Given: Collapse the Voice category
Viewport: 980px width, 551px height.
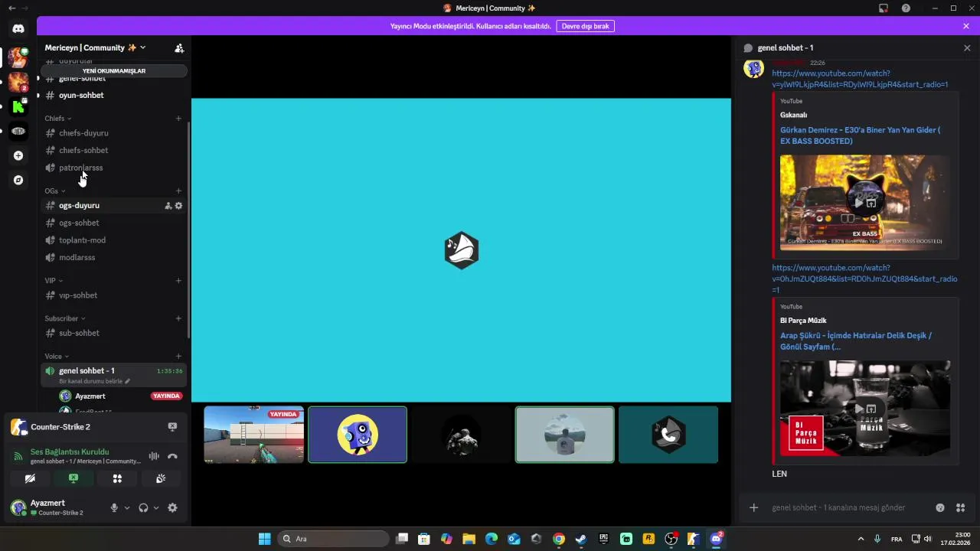Looking at the screenshot, I should pyautogui.click(x=57, y=357).
